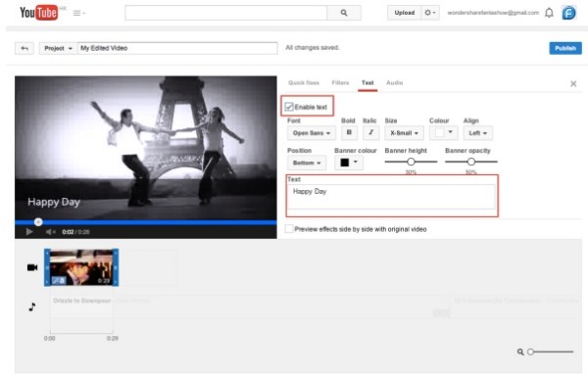The image size is (588, 377).
Task: Enable preview effects side by side checkbox
Action: (289, 229)
